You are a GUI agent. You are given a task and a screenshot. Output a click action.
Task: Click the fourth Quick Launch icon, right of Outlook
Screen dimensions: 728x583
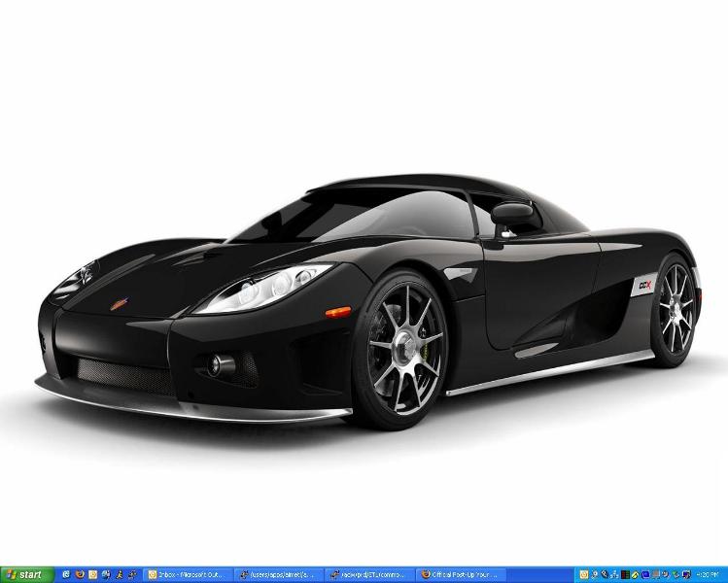pos(105,574)
